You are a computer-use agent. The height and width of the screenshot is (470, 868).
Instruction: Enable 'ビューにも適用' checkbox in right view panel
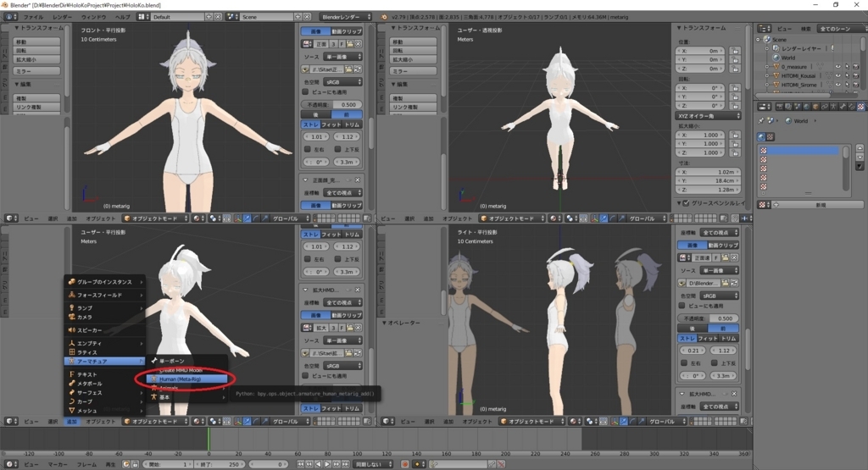[x=682, y=305]
